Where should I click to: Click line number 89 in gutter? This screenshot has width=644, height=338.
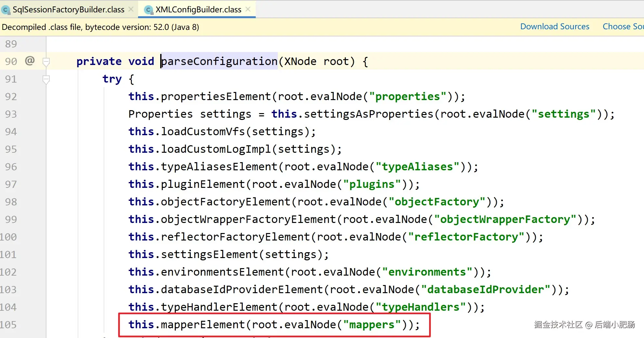11,44
